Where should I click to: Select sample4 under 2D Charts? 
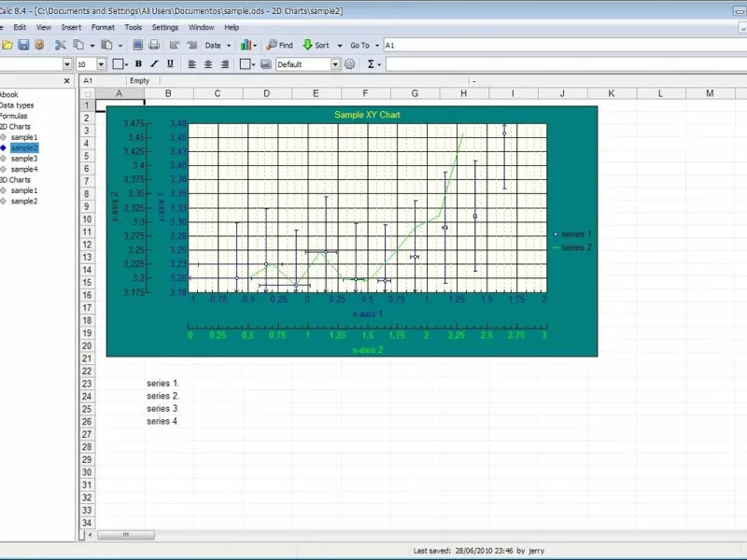point(24,169)
